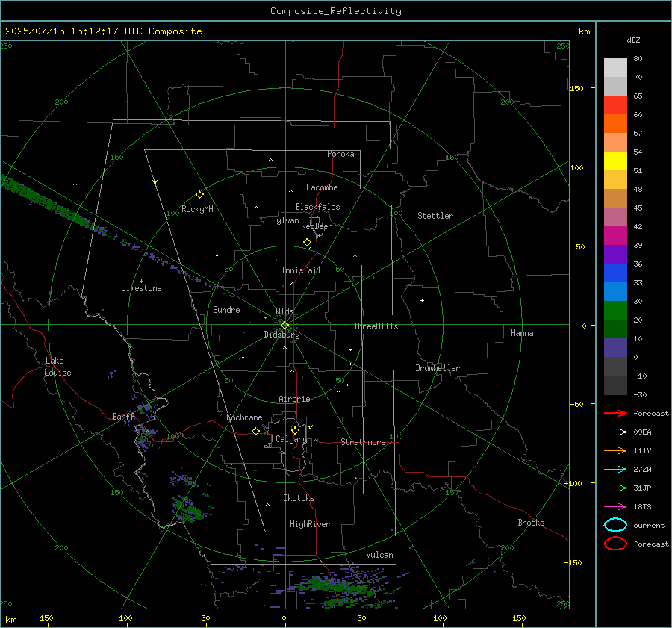Screen dimensions: 672x628
Task: Select the white 09EA arrow legend icon
Action: 615,432
